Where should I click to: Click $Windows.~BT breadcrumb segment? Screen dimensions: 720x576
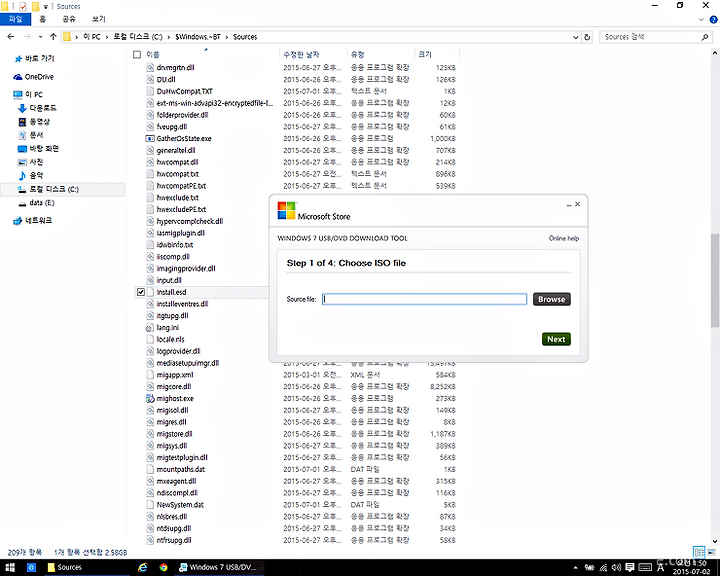coord(198,37)
